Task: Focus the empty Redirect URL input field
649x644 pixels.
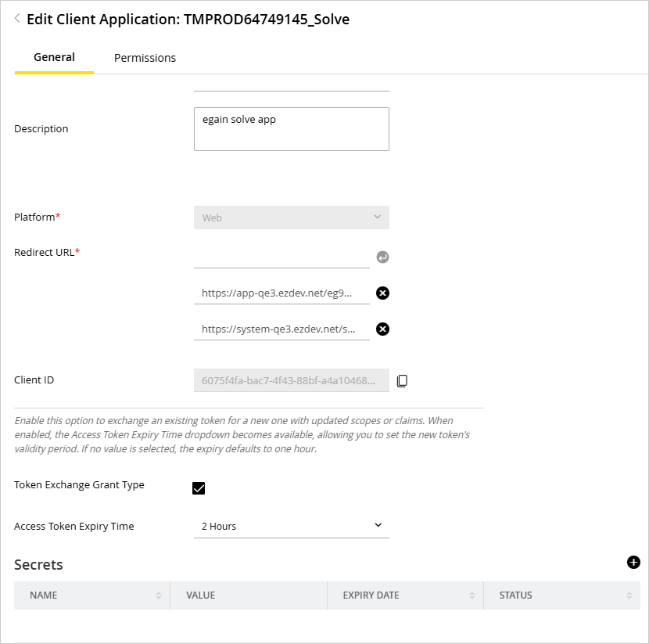Action: (x=281, y=257)
